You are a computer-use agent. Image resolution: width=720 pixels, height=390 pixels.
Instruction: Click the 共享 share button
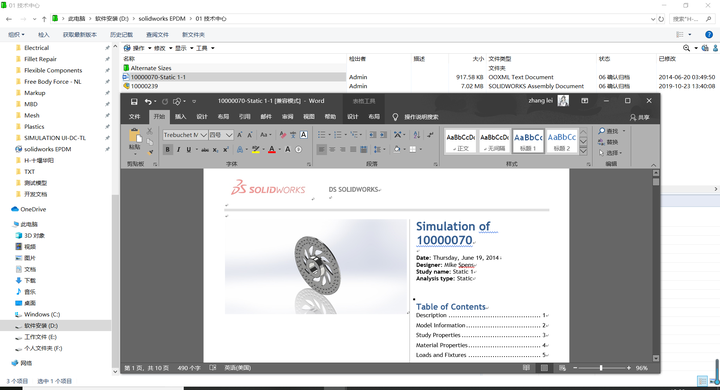(x=640, y=117)
